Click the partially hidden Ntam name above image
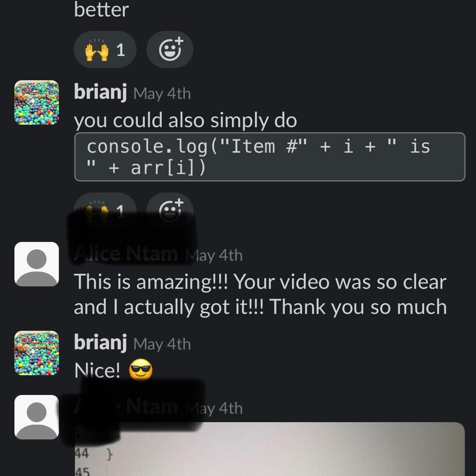Image resolution: width=476 pixels, height=476 pixels. [152, 407]
